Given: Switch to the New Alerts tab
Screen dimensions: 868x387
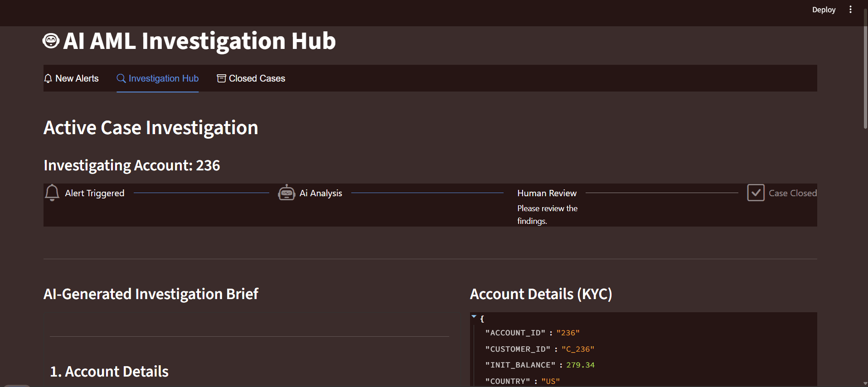Looking at the screenshot, I should [71, 78].
